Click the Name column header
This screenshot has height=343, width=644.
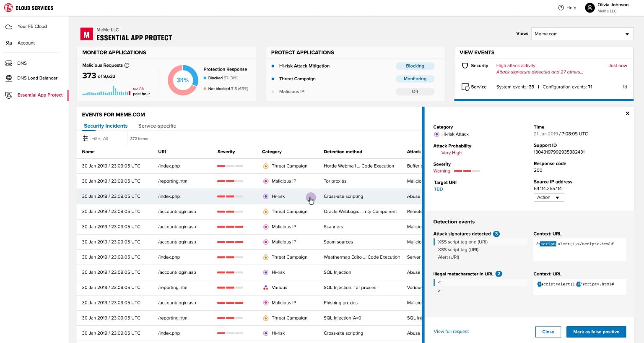click(88, 152)
